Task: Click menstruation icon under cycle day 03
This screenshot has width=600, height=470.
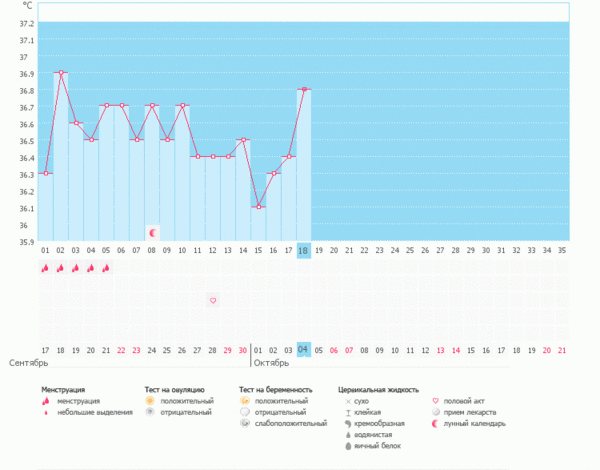Action: 76,268
